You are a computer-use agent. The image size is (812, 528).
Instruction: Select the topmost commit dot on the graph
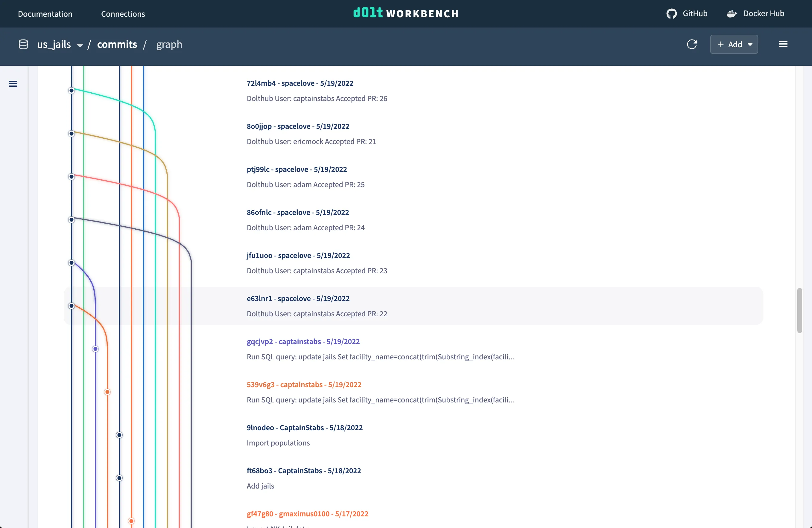coord(72,90)
